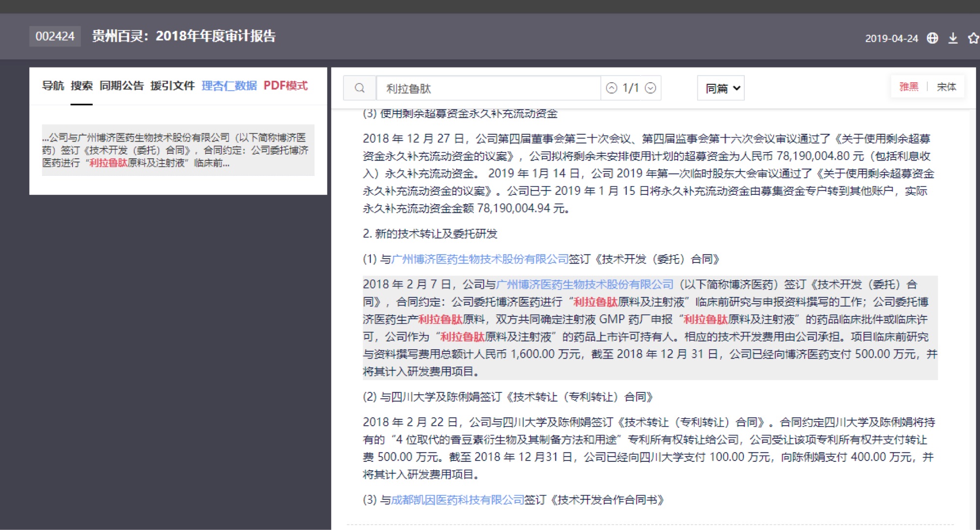The image size is (980, 530).
Task: Open 理杏仁数据 link
Action: click(x=229, y=86)
